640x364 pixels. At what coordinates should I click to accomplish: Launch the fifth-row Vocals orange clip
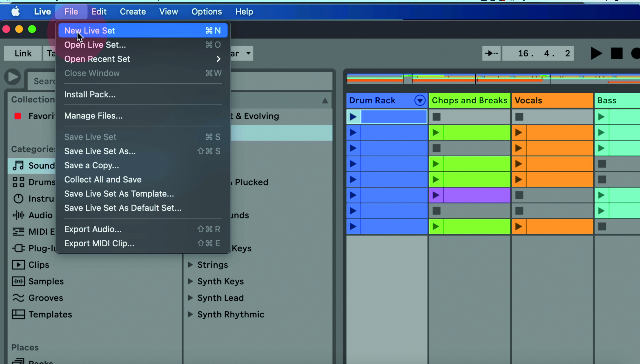coord(519,180)
